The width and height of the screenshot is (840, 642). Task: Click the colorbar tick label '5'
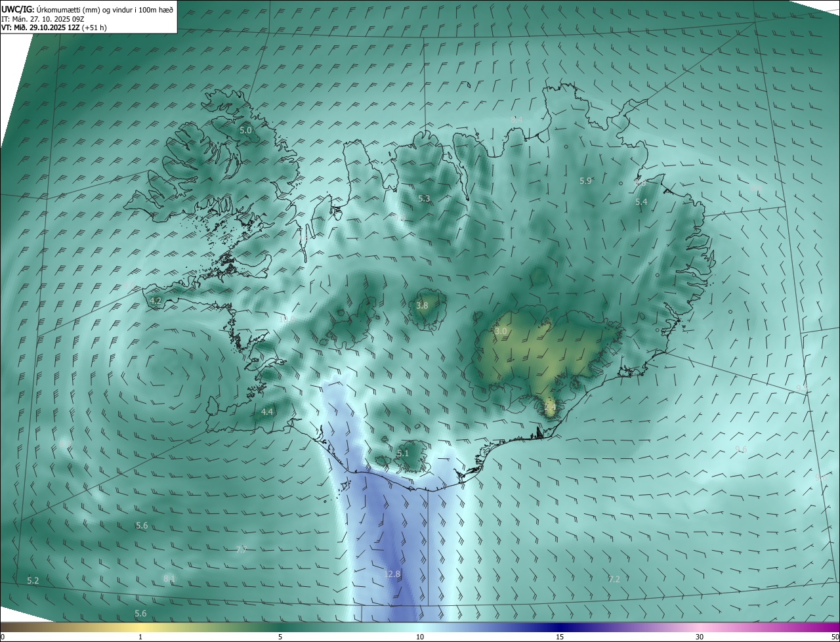click(x=280, y=637)
